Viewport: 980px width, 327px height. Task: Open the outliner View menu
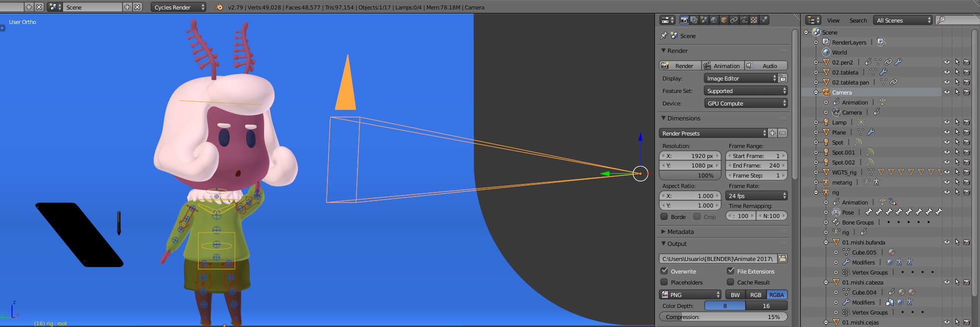[x=833, y=20]
